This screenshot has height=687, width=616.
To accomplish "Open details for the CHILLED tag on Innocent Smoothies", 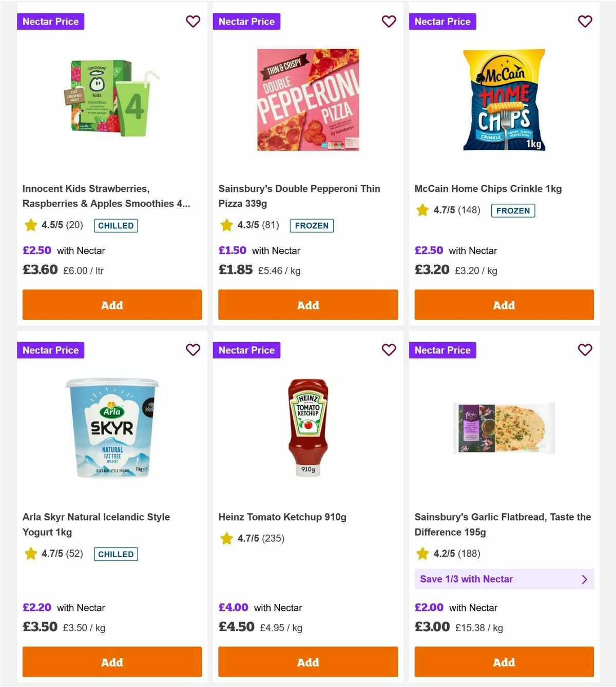I will (115, 225).
